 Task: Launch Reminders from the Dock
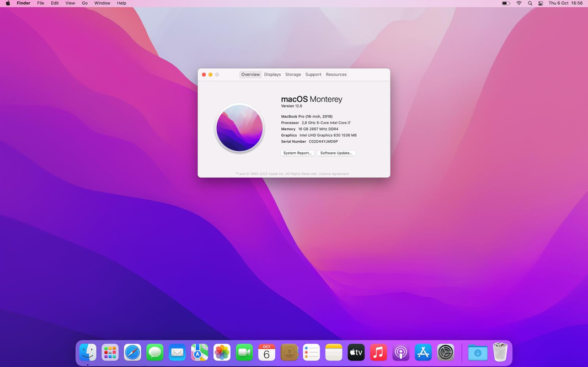[311, 352]
